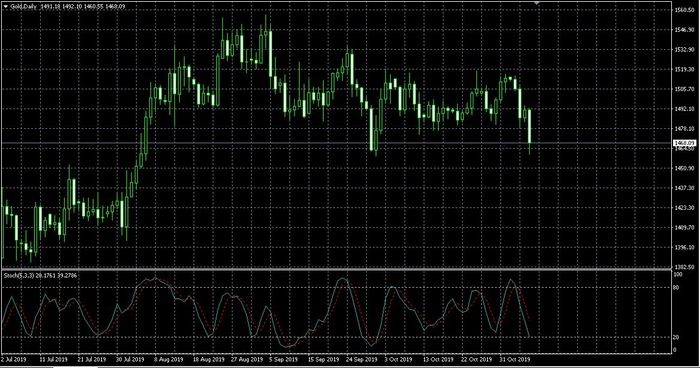Click the 15 Sep 2019 date label

point(323,359)
